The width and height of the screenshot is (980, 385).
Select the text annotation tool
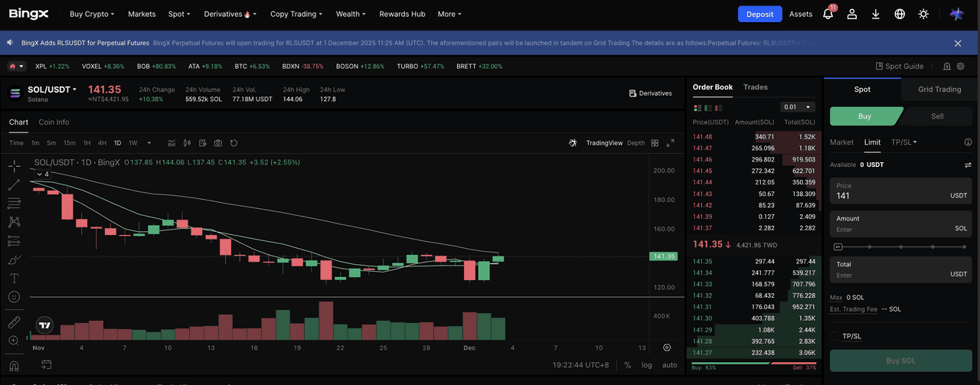click(14, 278)
